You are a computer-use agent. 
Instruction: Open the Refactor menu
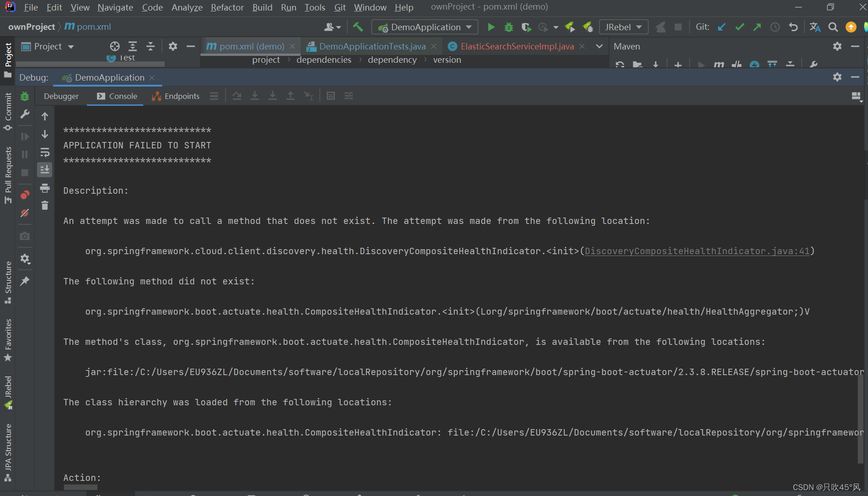coord(227,7)
